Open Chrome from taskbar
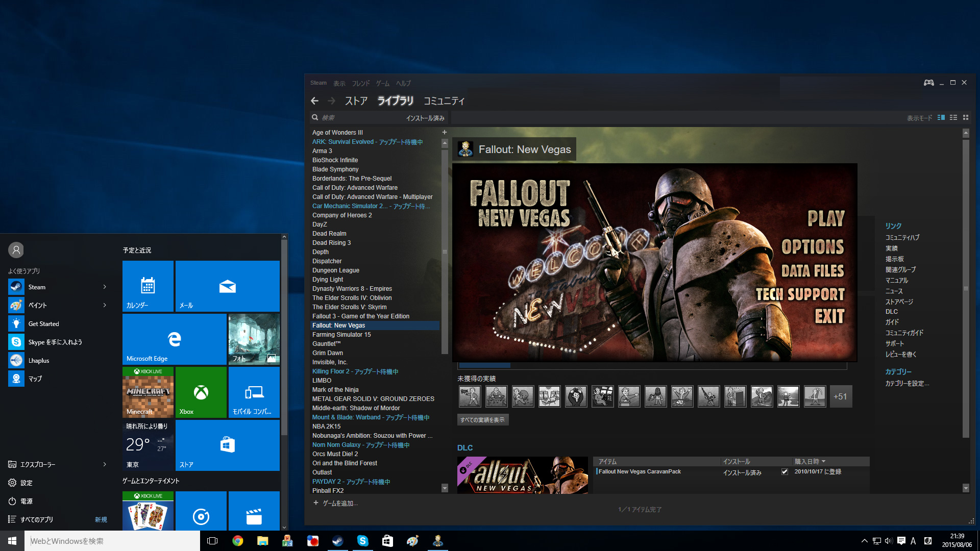980x551 pixels. tap(238, 541)
